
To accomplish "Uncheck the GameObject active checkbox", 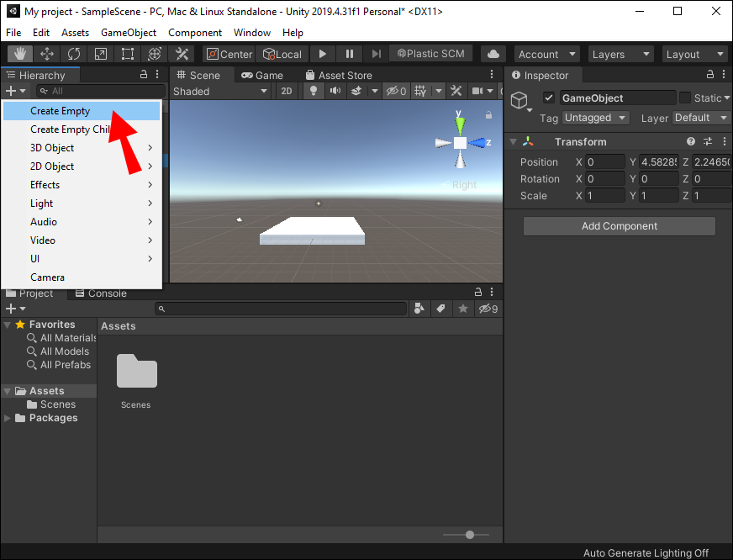I will coord(549,98).
